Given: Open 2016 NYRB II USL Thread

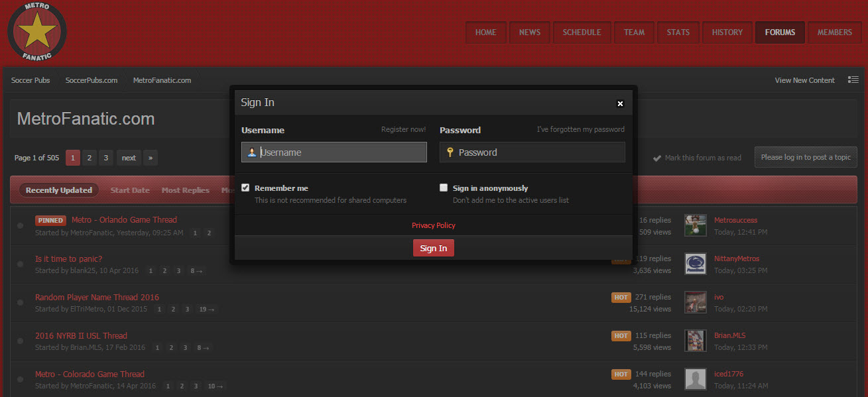Looking at the screenshot, I should pos(81,335).
